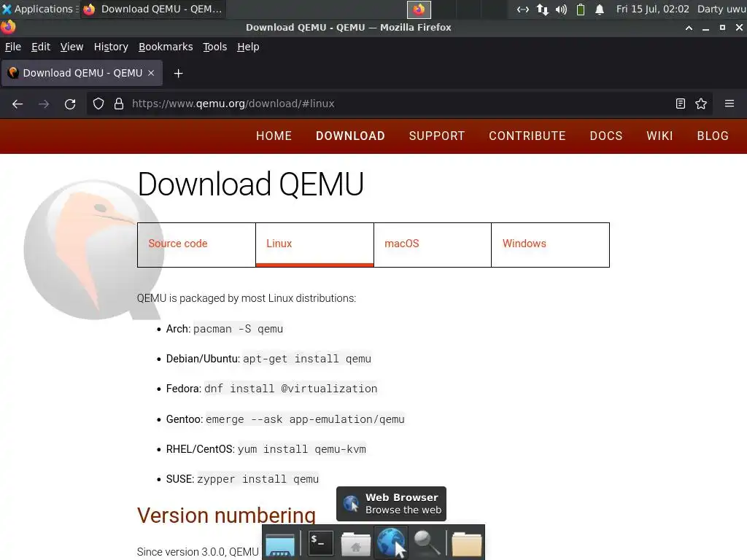Open the folder icon at dock's right end
Image resolution: width=747 pixels, height=560 pixels.
click(466, 544)
